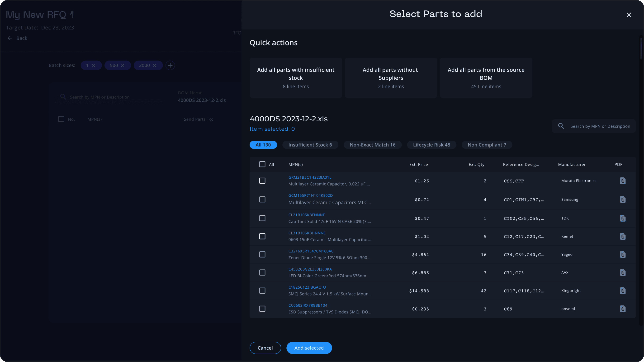Click the MPN(s) column header in parts panel

pyautogui.click(x=295, y=165)
